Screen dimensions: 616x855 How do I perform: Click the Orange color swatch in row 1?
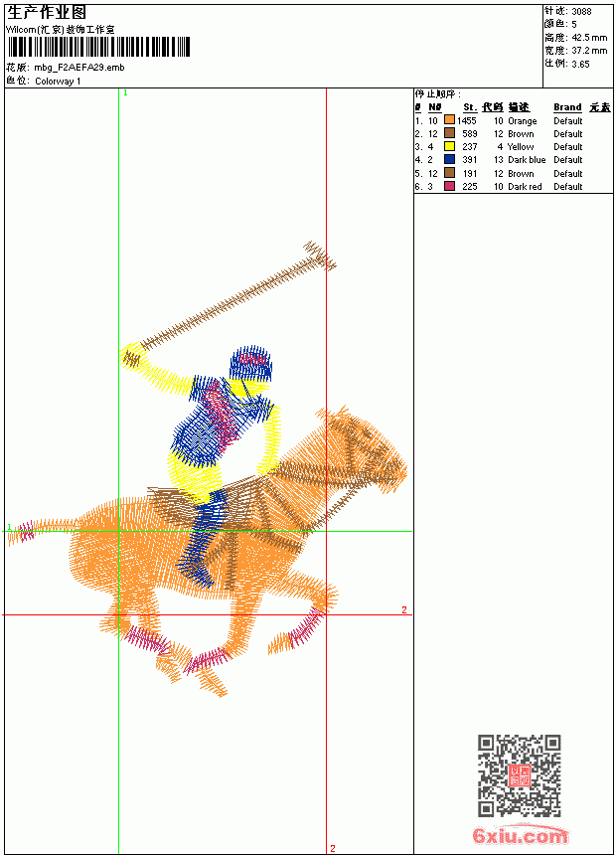point(449,120)
